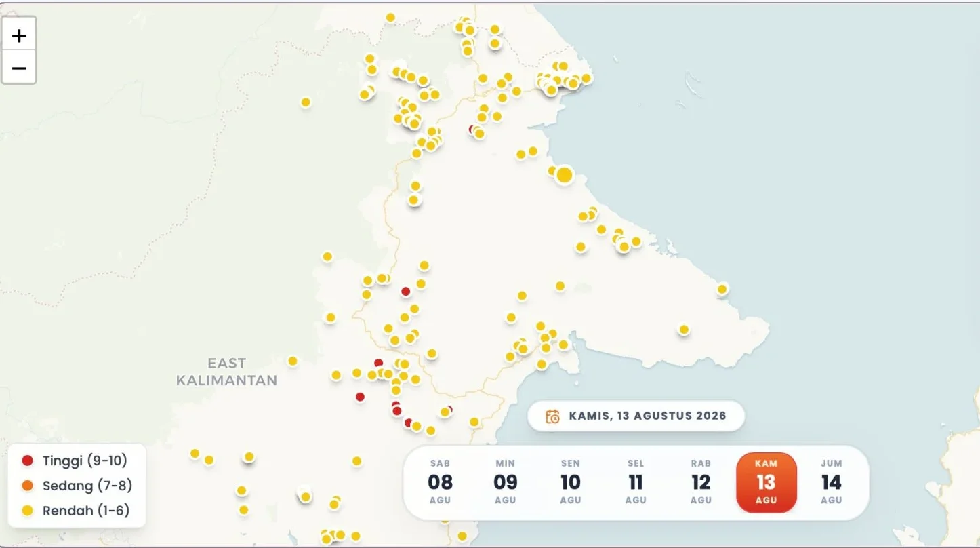Image resolution: width=980 pixels, height=548 pixels.
Task: Select the highlighted KAM 13 AGU date
Action: coord(766,482)
